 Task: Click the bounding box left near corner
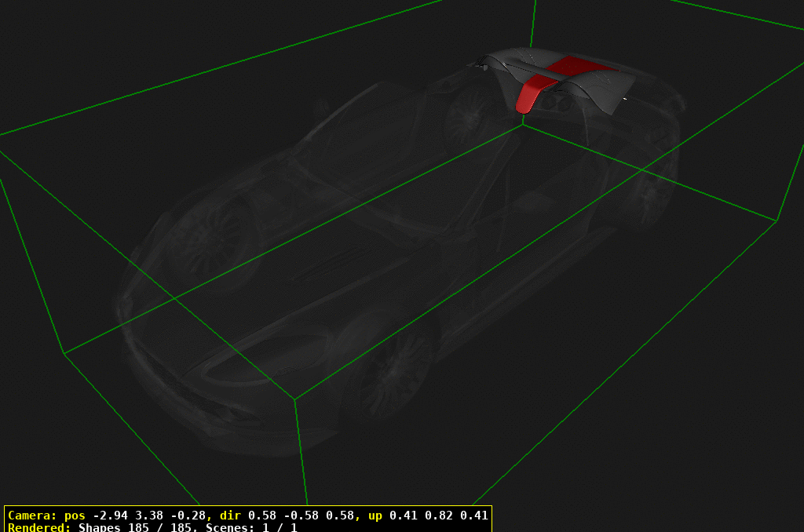point(64,354)
